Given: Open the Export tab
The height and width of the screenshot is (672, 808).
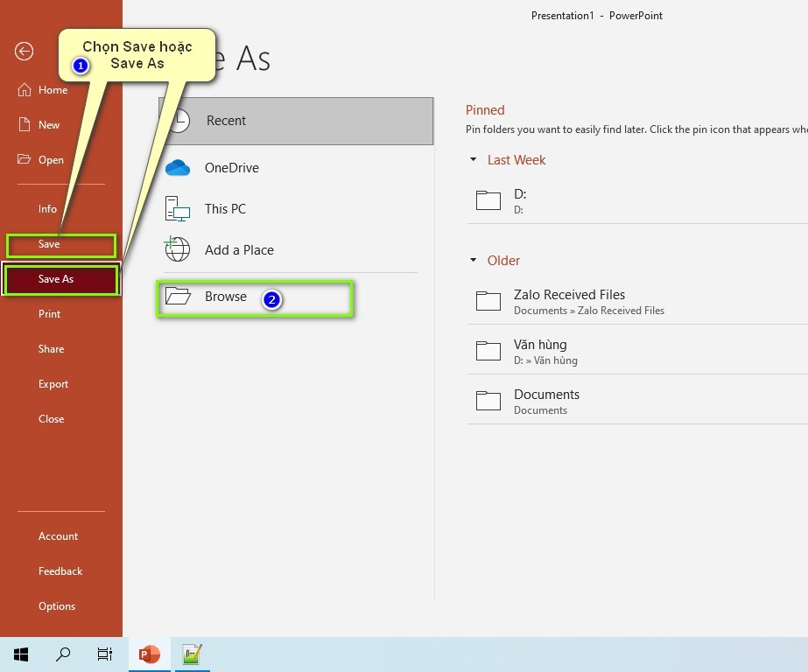Looking at the screenshot, I should point(53,384).
